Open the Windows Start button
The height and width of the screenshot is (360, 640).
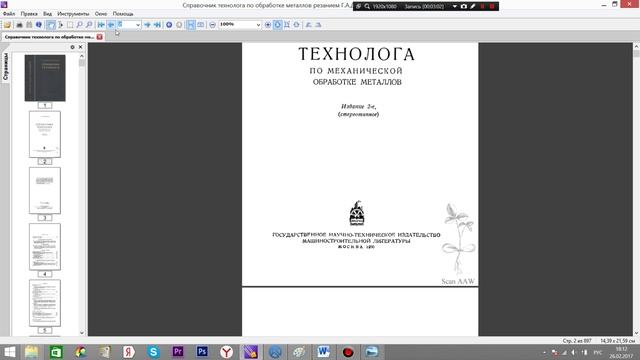[9, 352]
